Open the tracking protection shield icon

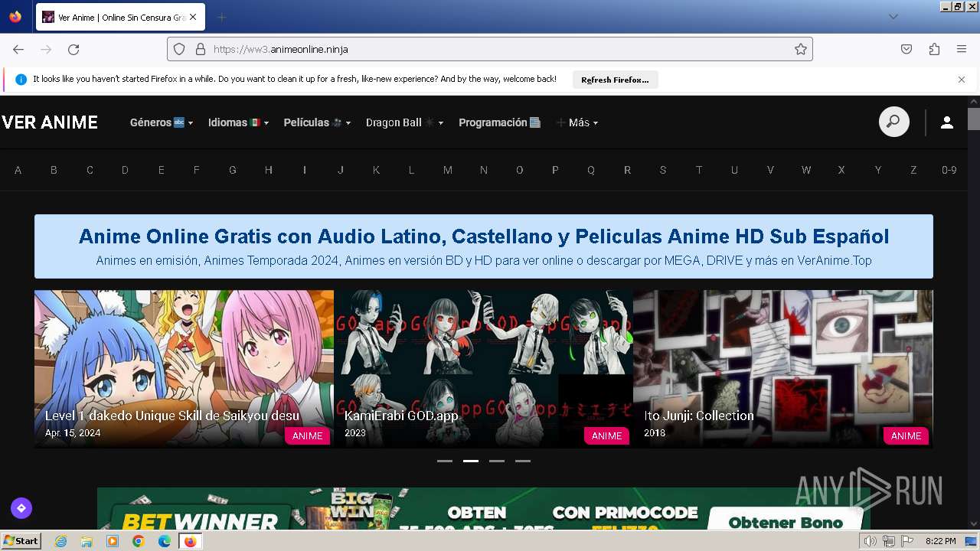pyautogui.click(x=179, y=49)
